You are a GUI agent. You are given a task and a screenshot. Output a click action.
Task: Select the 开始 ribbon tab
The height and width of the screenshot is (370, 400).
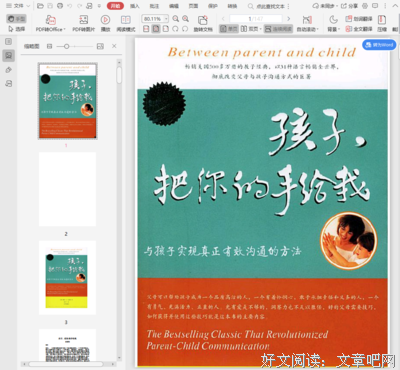(x=115, y=6)
